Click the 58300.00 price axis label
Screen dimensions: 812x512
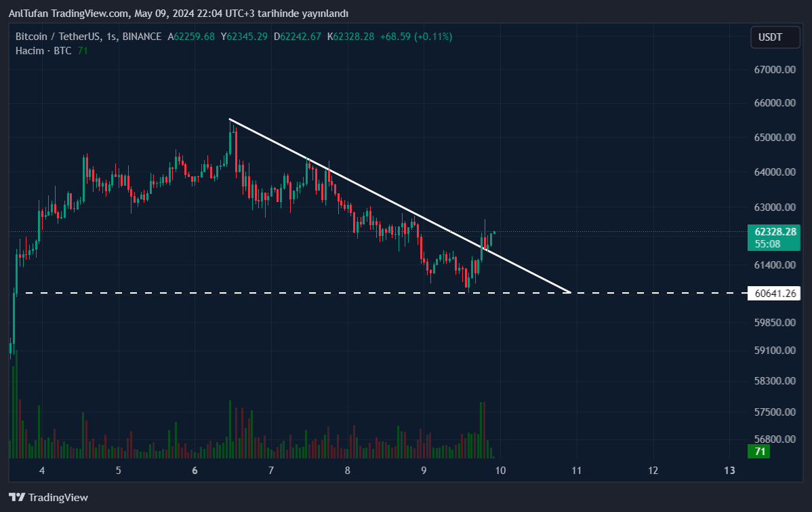click(775, 381)
